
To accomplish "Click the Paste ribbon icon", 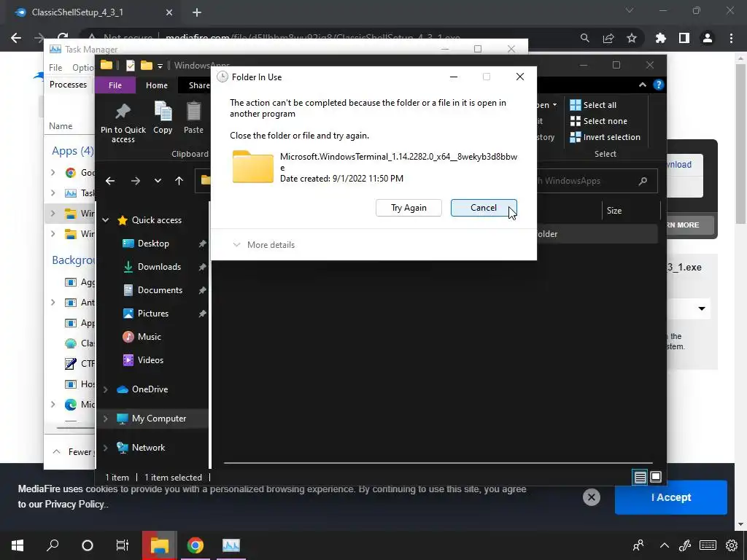I will click(x=193, y=118).
